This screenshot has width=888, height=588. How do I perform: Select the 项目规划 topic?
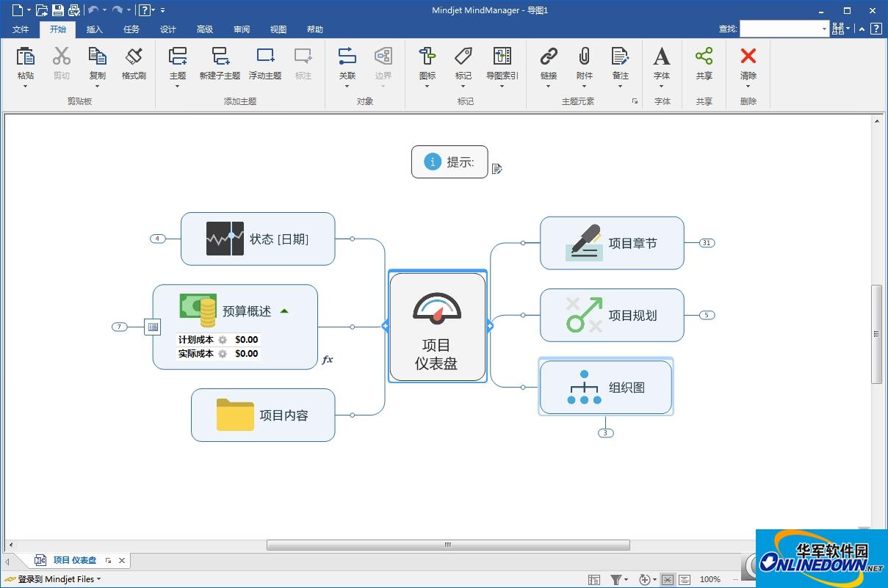[612, 315]
